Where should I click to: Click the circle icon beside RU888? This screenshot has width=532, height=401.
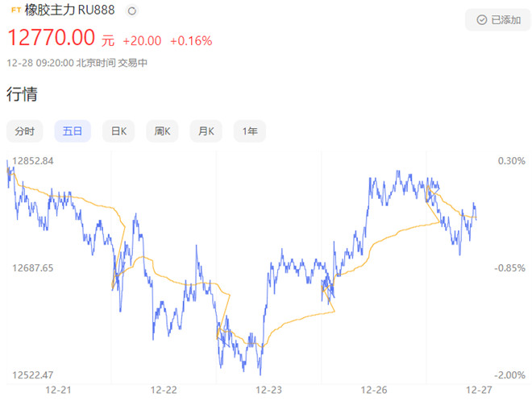tap(132, 10)
